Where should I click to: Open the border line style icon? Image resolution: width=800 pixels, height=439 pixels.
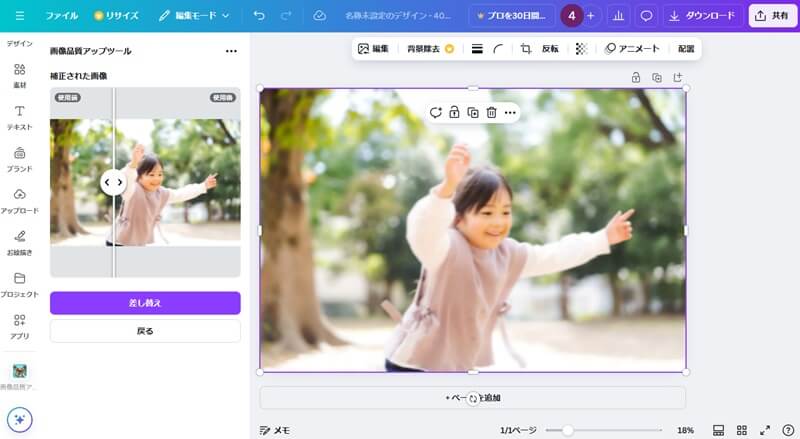click(477, 49)
